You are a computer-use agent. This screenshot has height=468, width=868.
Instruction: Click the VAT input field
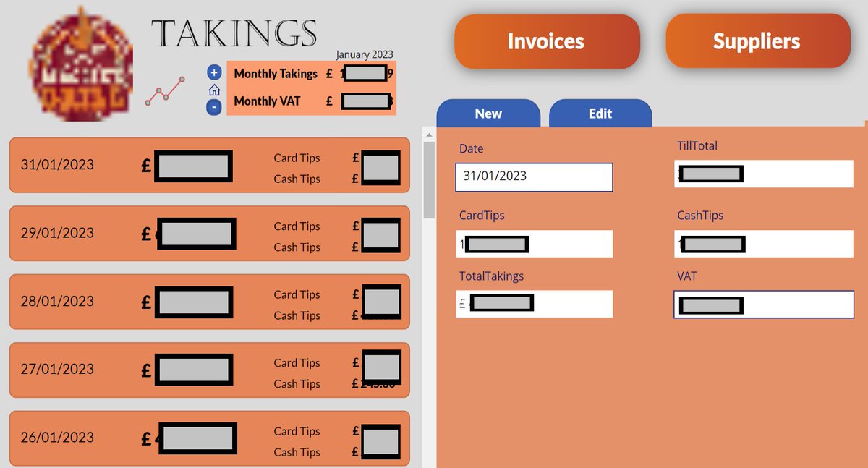(x=764, y=305)
